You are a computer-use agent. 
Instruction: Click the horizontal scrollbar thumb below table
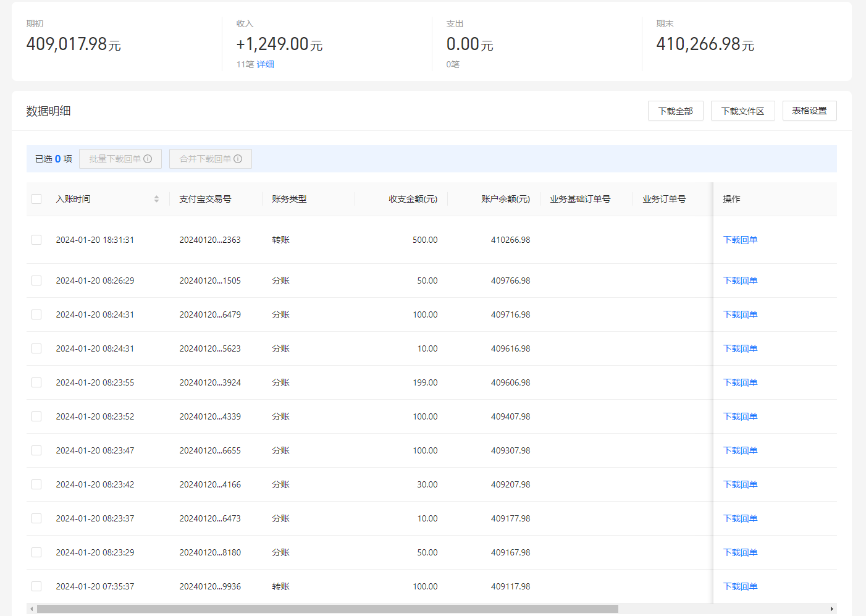coord(327,609)
